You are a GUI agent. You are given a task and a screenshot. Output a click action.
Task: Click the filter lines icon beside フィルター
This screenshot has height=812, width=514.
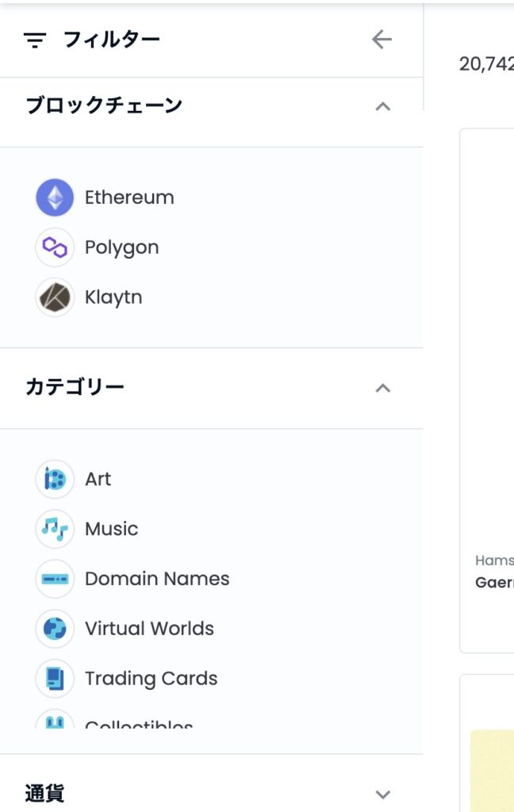tap(35, 40)
